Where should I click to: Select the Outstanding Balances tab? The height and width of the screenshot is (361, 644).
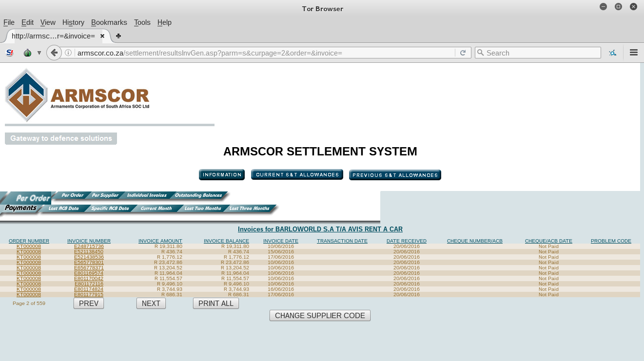198,195
